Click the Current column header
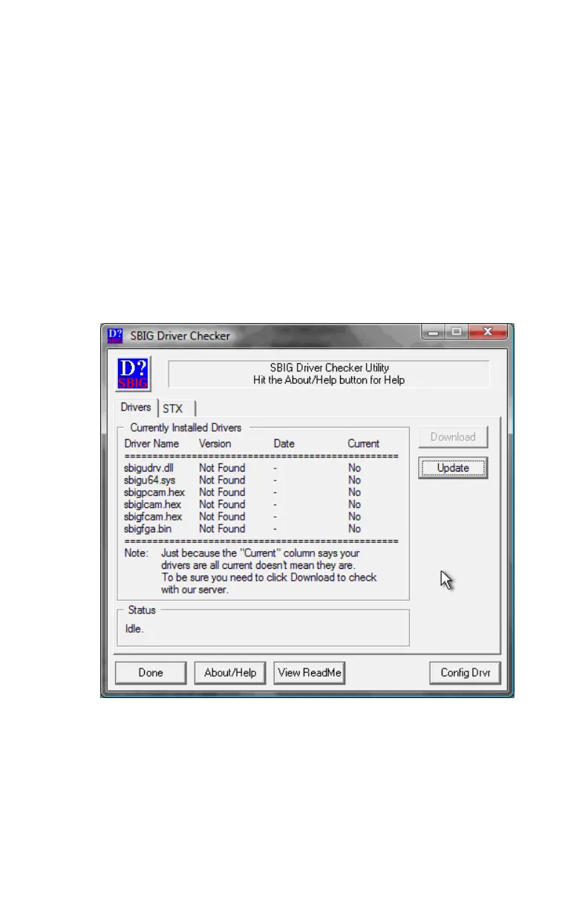Screen dimensions: 588x909 pyautogui.click(x=364, y=443)
